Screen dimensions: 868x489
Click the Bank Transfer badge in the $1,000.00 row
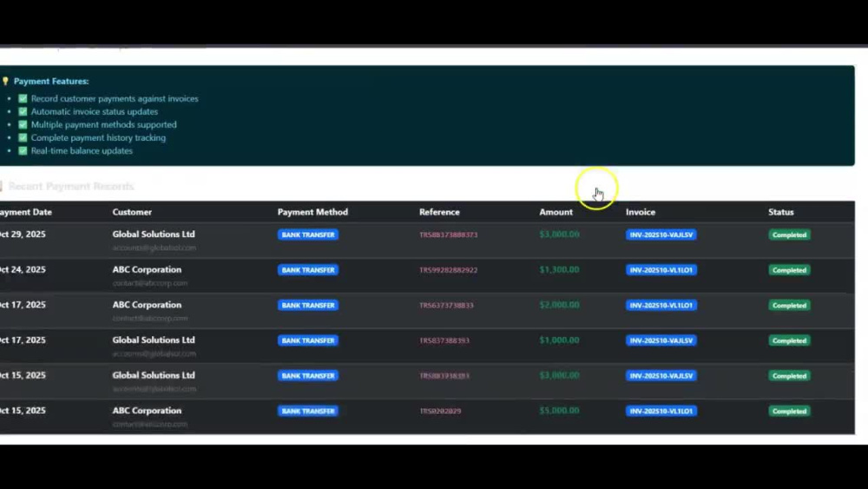click(x=308, y=340)
